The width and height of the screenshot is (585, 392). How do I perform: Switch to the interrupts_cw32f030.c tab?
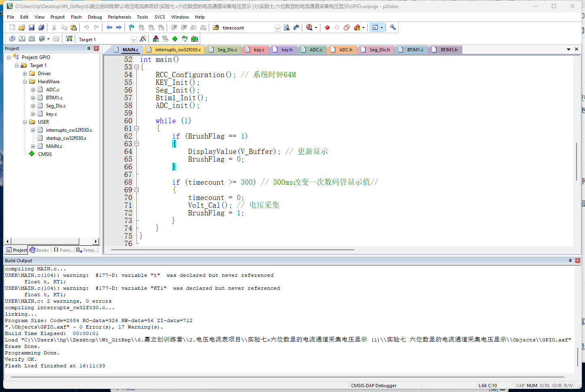coord(174,50)
